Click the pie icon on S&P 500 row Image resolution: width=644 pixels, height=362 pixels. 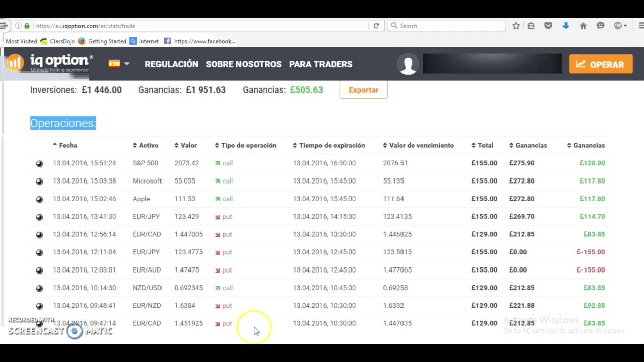pyautogui.click(x=39, y=163)
